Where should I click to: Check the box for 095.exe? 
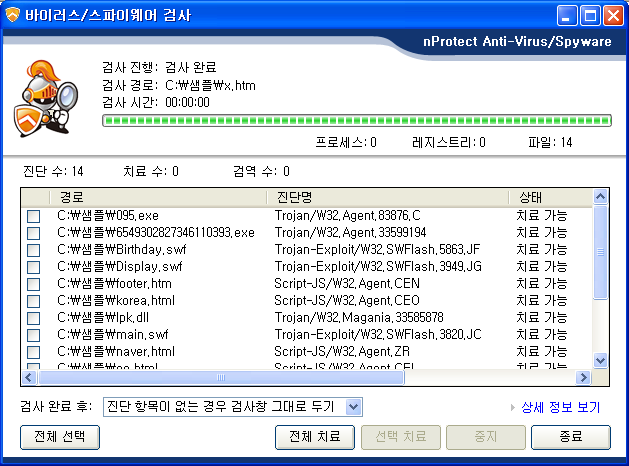point(34,215)
